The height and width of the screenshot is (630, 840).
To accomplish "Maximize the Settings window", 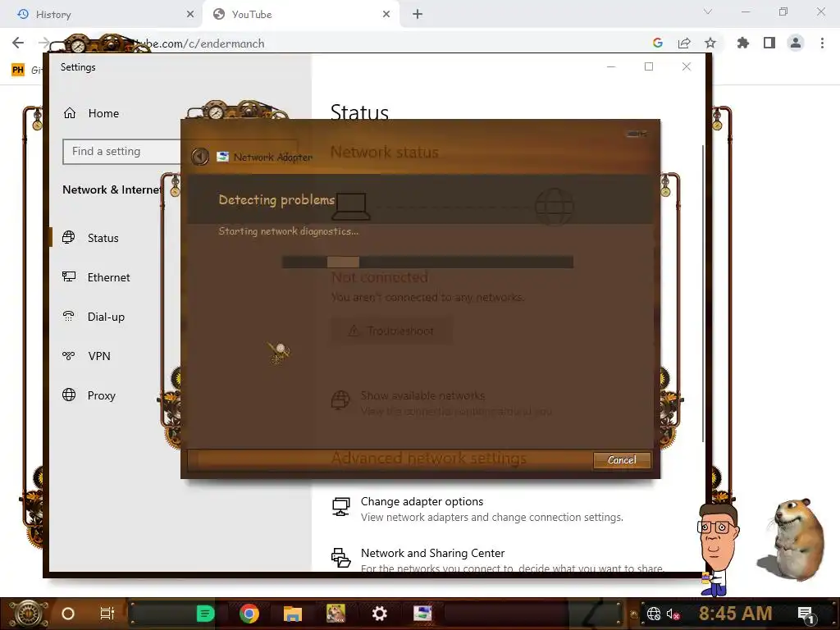I will click(x=649, y=66).
